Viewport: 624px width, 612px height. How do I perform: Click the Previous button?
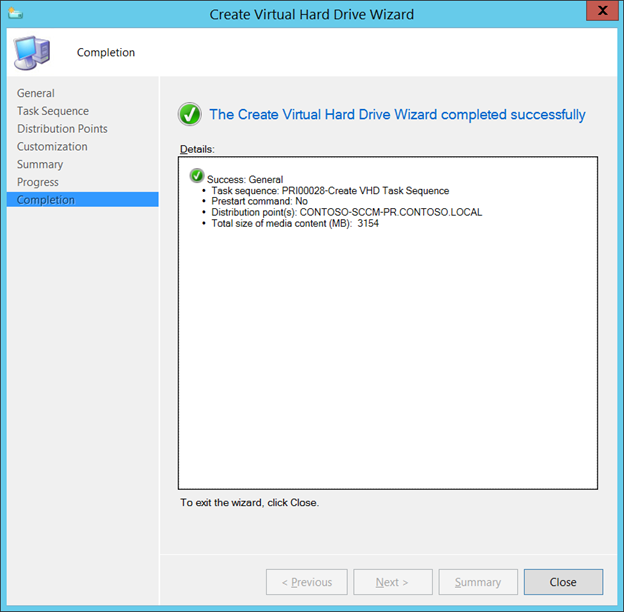tap(306, 582)
